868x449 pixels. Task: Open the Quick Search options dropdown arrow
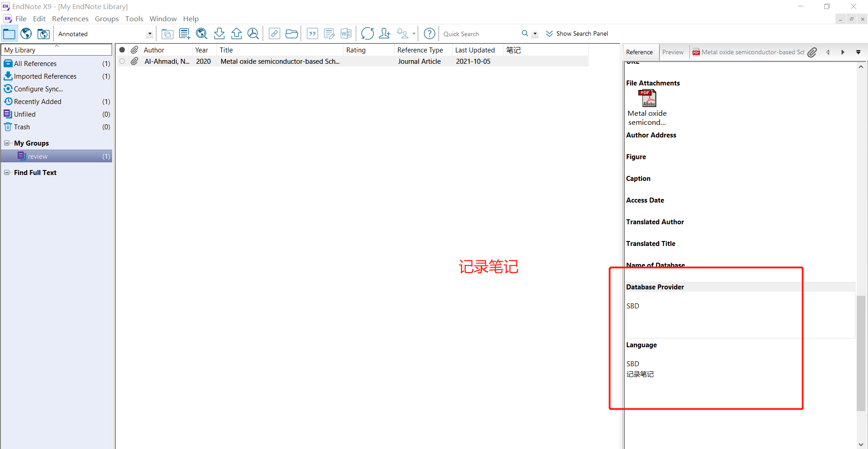(535, 33)
